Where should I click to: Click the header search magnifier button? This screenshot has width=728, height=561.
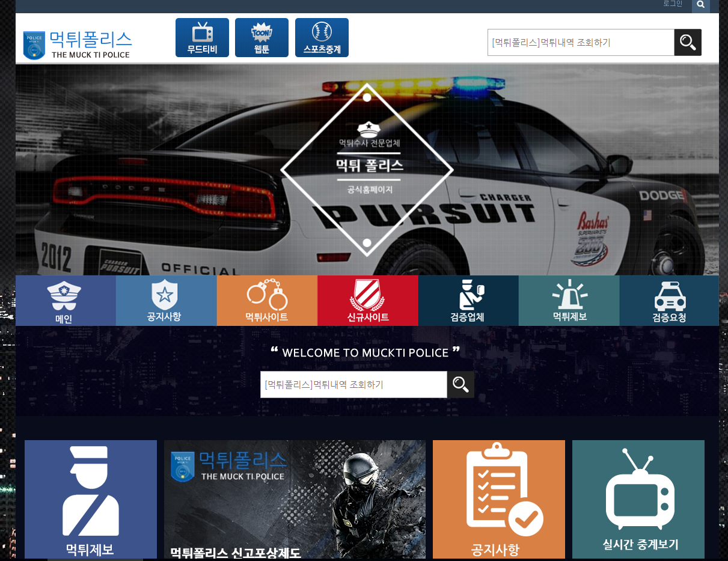688,43
